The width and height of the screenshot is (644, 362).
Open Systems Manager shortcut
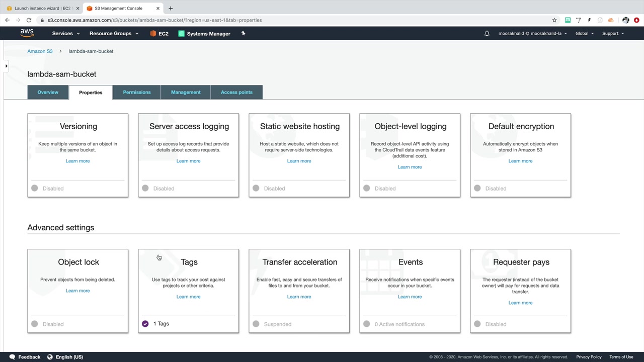[x=204, y=34]
